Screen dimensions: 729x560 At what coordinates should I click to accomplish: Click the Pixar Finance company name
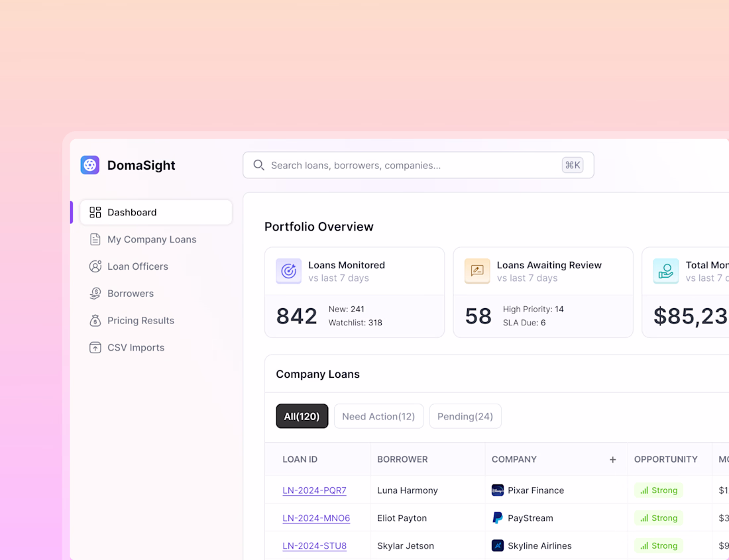535,490
